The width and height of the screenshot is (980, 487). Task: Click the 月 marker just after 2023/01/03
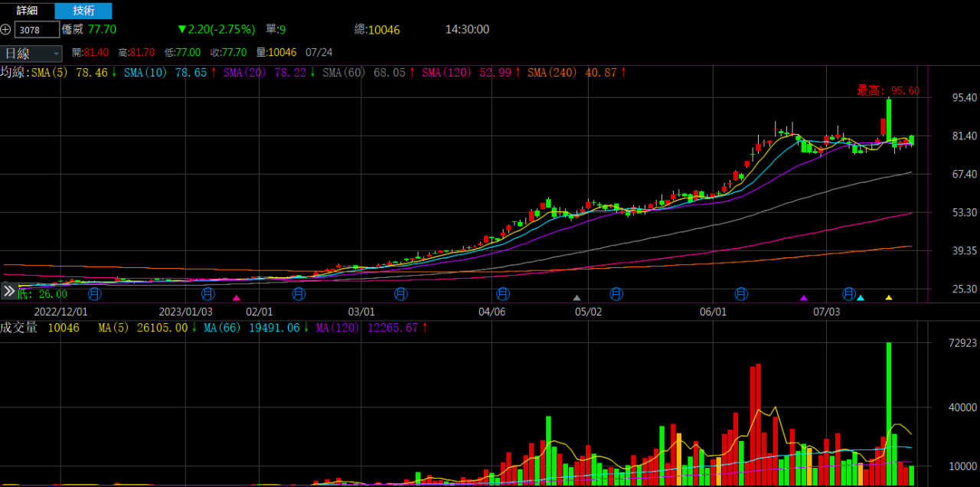pos(207,293)
